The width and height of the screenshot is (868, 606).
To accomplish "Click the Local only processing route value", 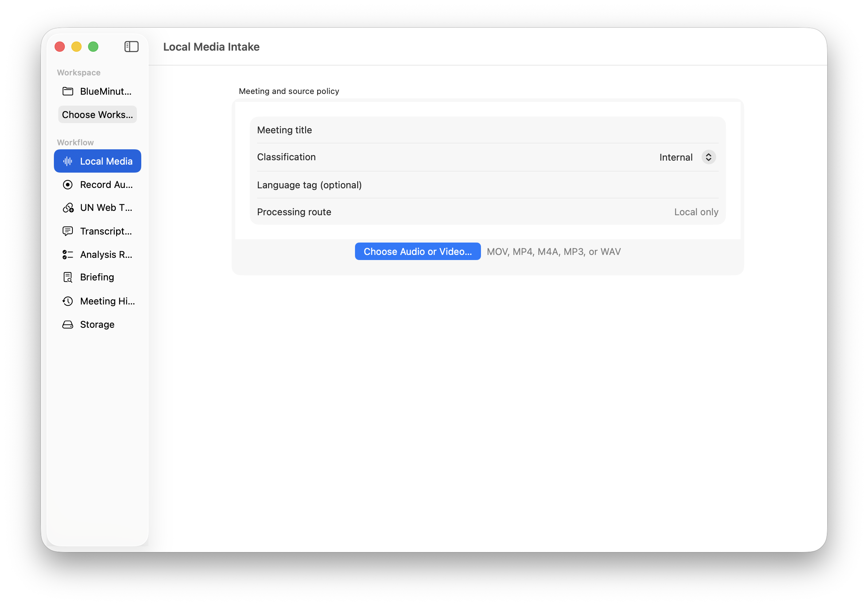I will click(696, 212).
